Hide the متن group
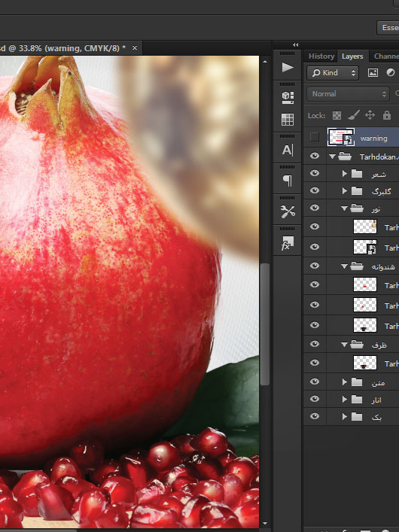This screenshot has width=399, height=532. (x=315, y=382)
